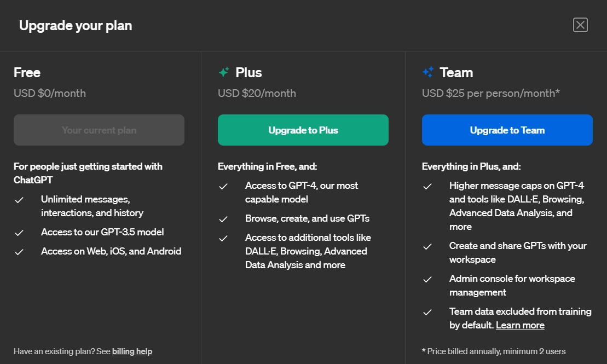Click checkmark beside Access to additional tools
Viewport: 607px width, 364px height.
click(x=223, y=239)
